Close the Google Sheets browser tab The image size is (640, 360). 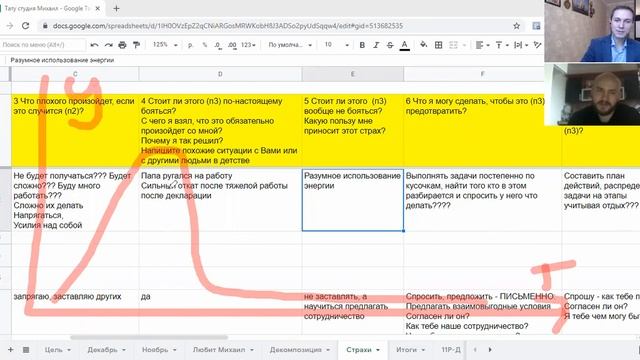coord(98,8)
